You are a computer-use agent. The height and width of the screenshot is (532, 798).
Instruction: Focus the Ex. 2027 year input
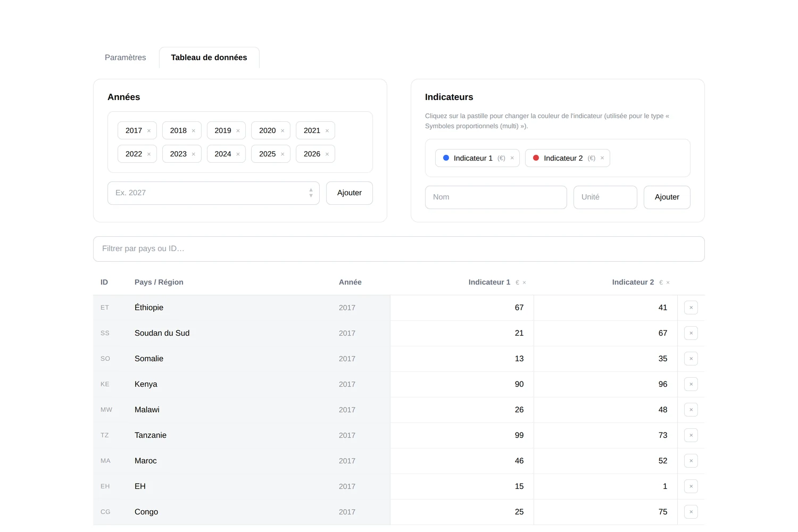213,193
